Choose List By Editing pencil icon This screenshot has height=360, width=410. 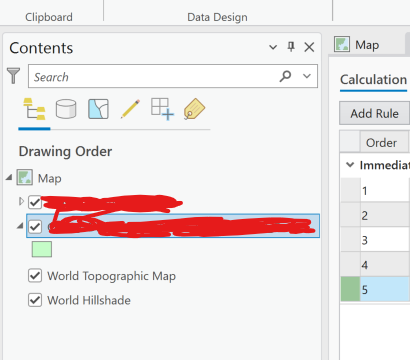(130, 109)
